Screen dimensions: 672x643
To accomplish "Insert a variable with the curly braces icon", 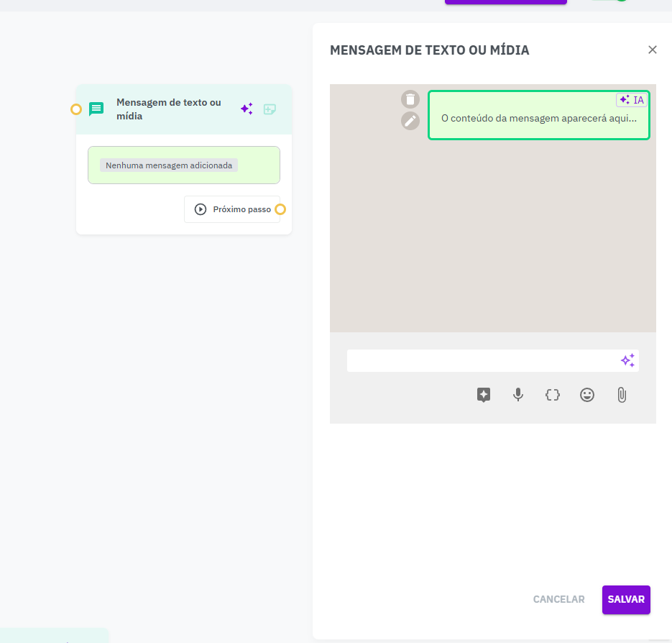I will pos(552,394).
